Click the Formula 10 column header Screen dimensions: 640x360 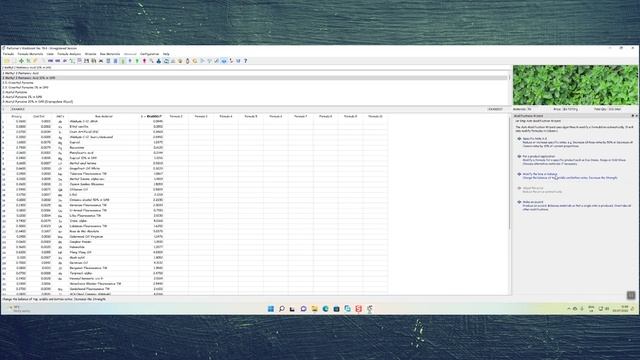375,116
